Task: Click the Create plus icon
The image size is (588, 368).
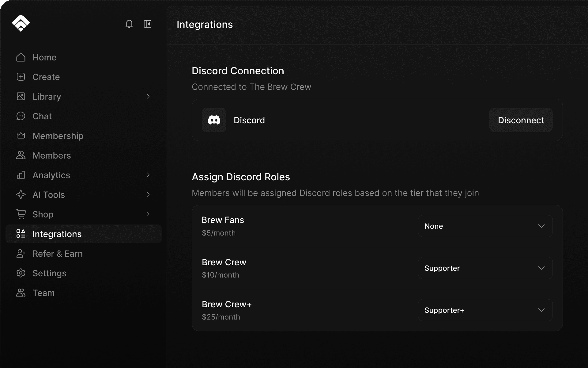Action: [21, 77]
